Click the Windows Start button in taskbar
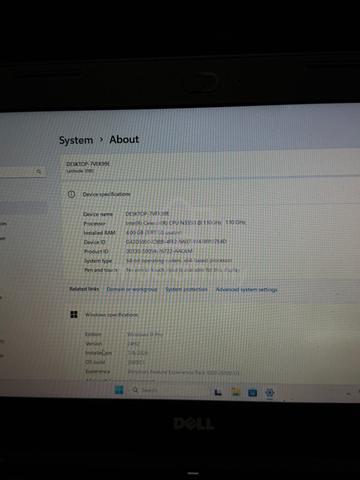Screen dimensions: 360x480 click(119, 389)
